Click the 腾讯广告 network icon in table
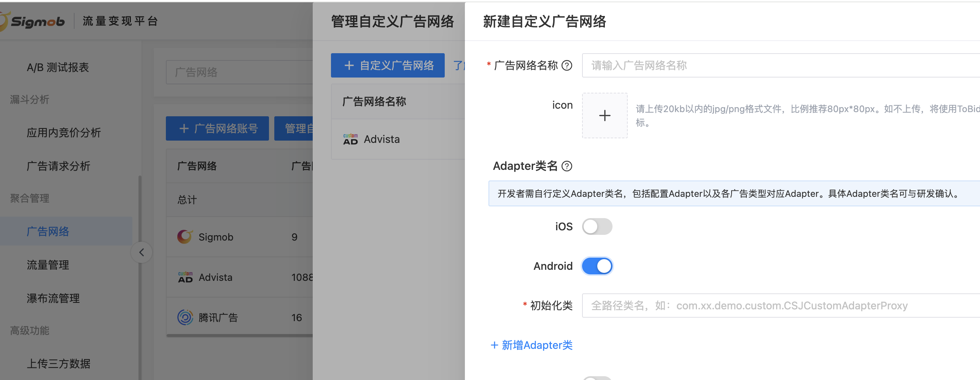 pyautogui.click(x=185, y=317)
